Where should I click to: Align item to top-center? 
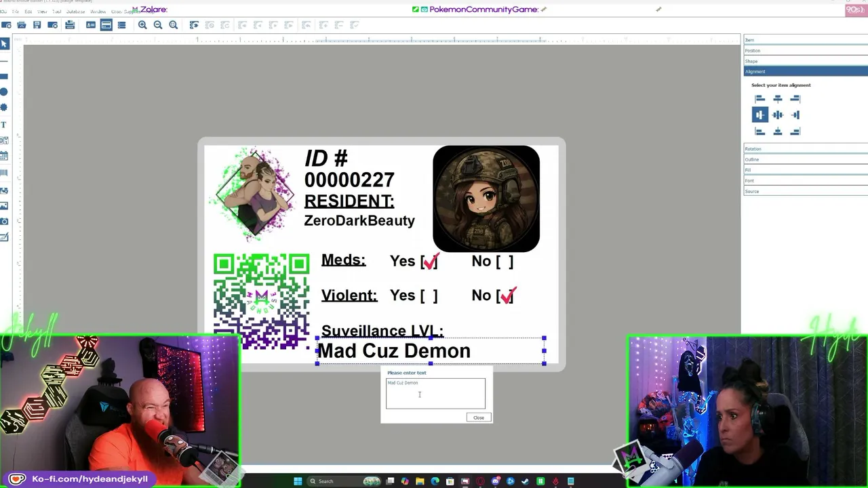778,99
